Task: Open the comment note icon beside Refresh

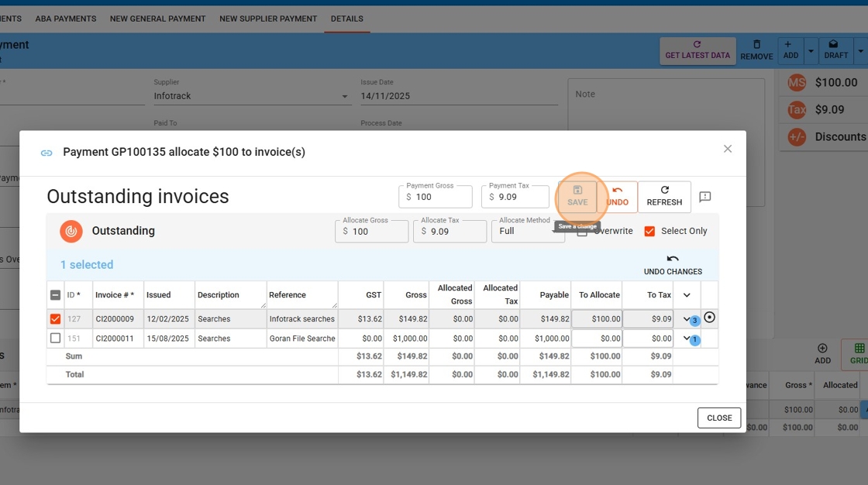Action: pos(704,198)
